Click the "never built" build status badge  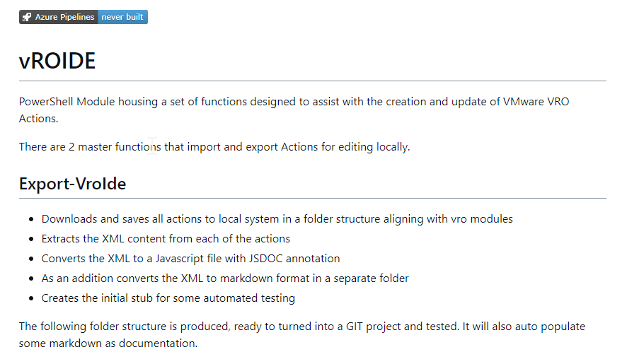(x=122, y=17)
